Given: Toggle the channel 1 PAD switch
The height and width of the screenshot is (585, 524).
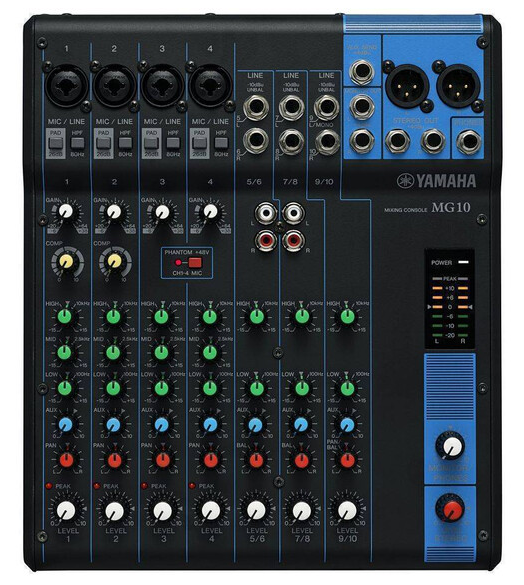Looking at the screenshot, I should [56, 143].
